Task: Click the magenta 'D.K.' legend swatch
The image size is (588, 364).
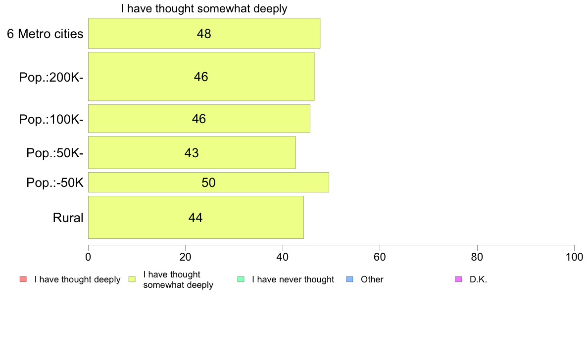Action: pos(458,279)
